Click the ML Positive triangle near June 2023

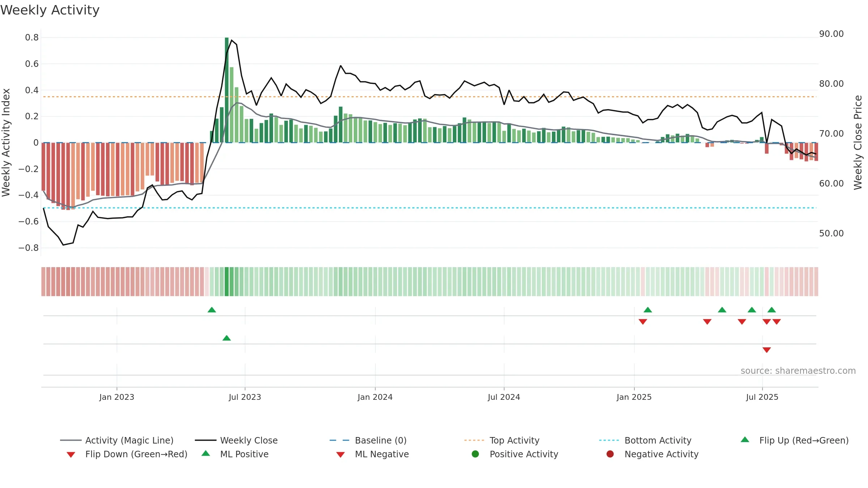(227, 338)
